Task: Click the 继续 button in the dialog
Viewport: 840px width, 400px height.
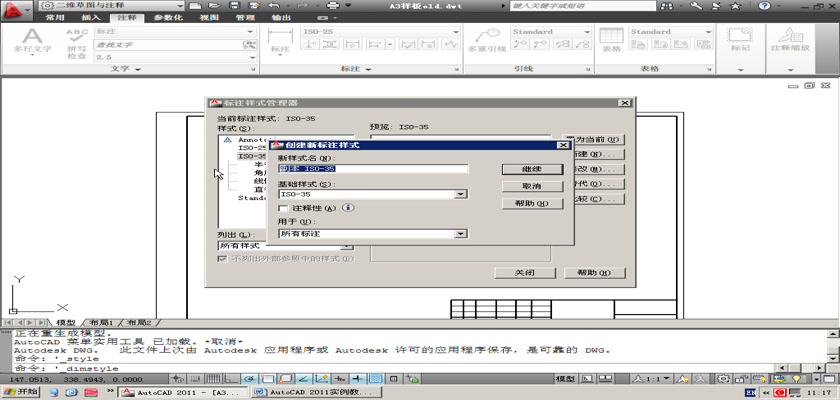Action: (532, 169)
